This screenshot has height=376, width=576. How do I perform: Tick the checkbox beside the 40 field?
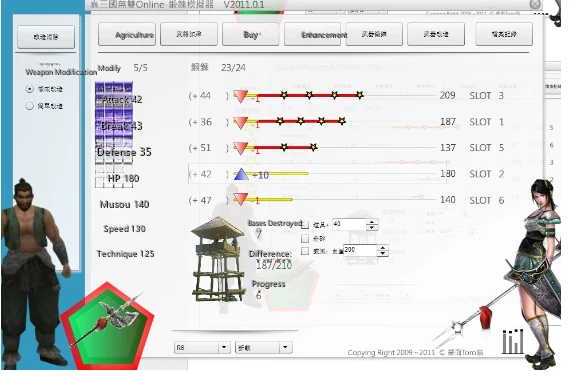coord(305,225)
